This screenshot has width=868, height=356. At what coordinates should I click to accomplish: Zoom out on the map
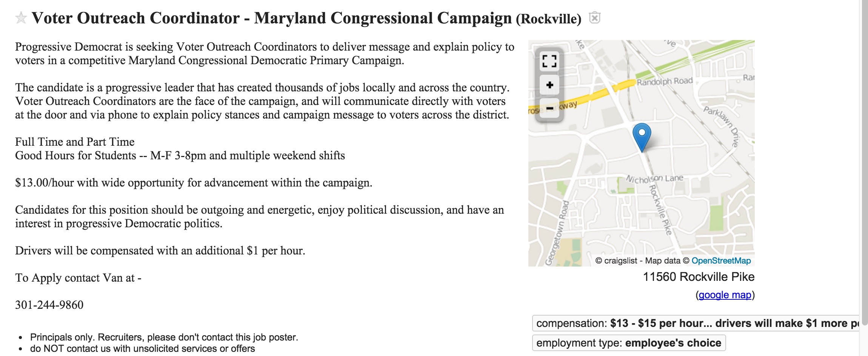(549, 108)
